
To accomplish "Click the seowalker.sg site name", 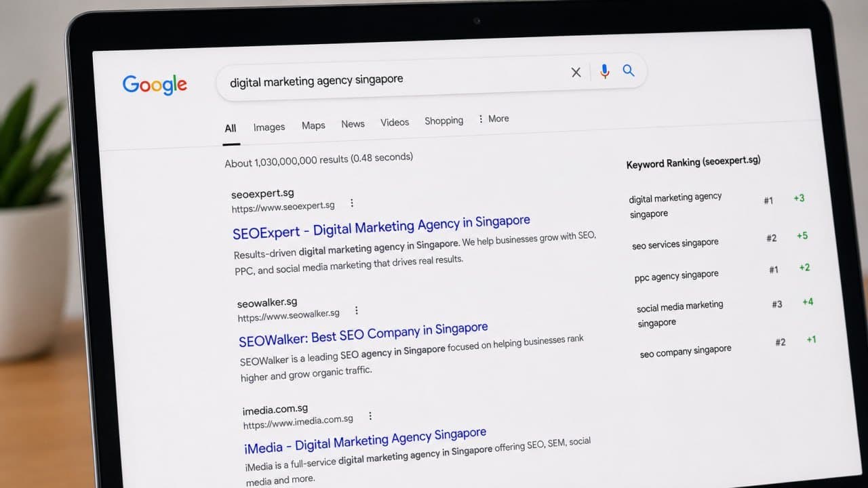I will 267,302.
